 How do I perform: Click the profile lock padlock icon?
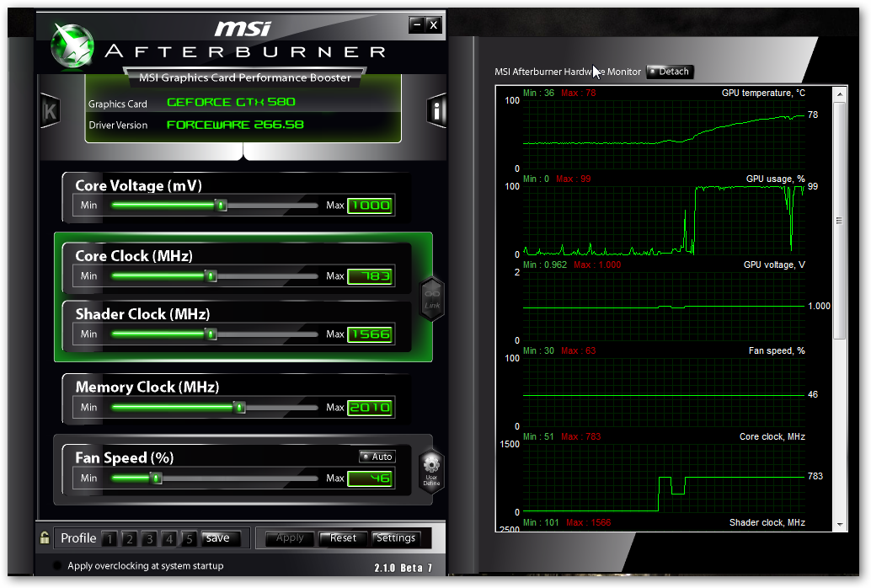point(45,537)
